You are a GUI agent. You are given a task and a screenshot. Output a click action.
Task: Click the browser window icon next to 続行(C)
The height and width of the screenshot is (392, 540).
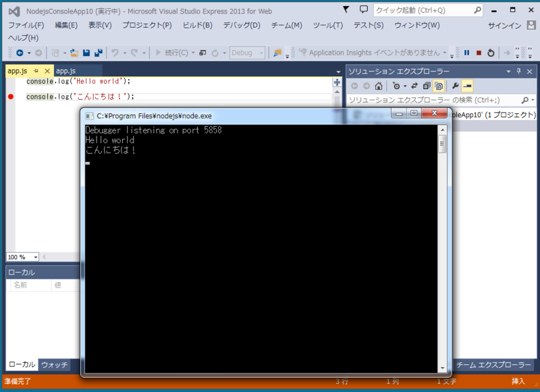click(x=203, y=53)
